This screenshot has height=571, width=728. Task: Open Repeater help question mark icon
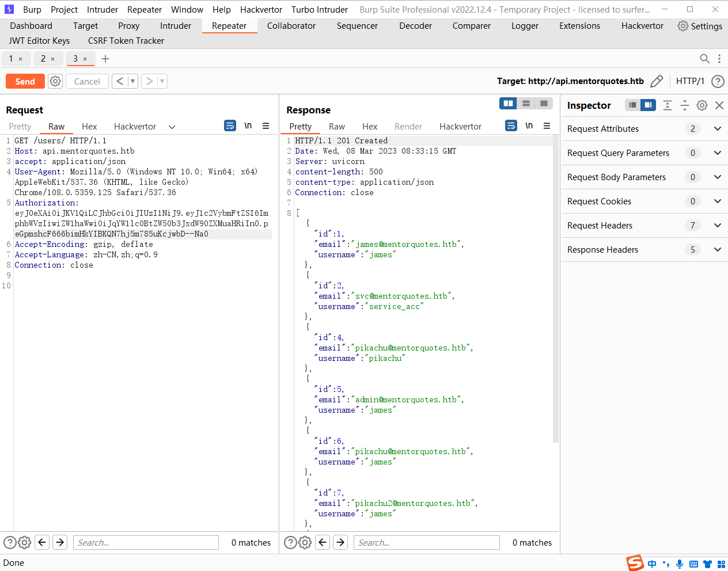click(x=718, y=81)
